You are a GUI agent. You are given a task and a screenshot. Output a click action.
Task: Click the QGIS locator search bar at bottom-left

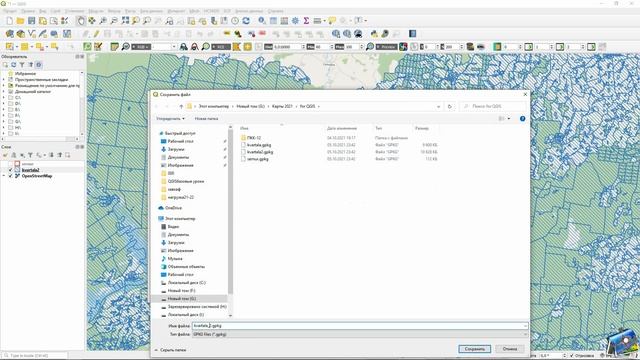coord(35,356)
